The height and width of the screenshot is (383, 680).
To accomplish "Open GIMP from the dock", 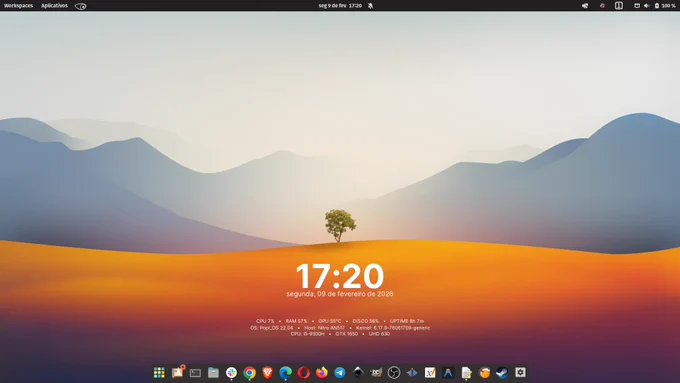I will click(x=376, y=373).
